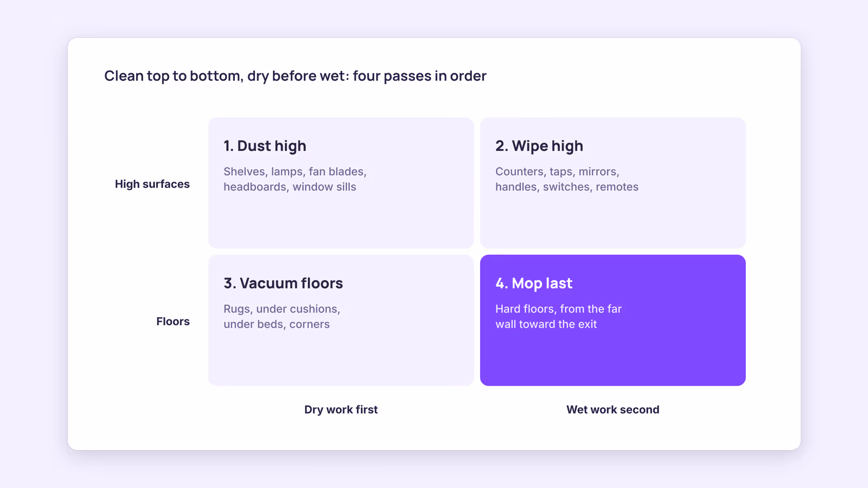Click empty area of Dust high card

pyautogui.click(x=341, y=222)
